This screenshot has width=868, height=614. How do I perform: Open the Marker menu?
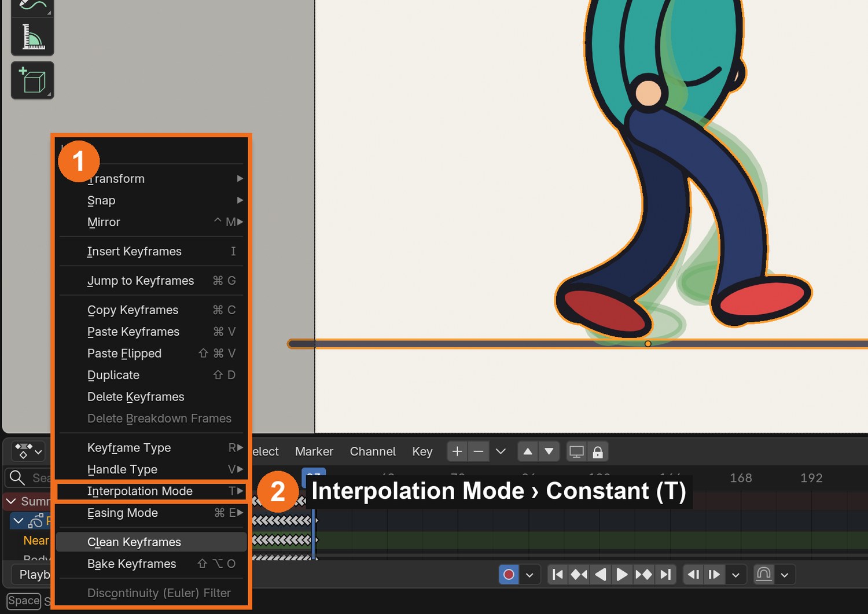[314, 451]
